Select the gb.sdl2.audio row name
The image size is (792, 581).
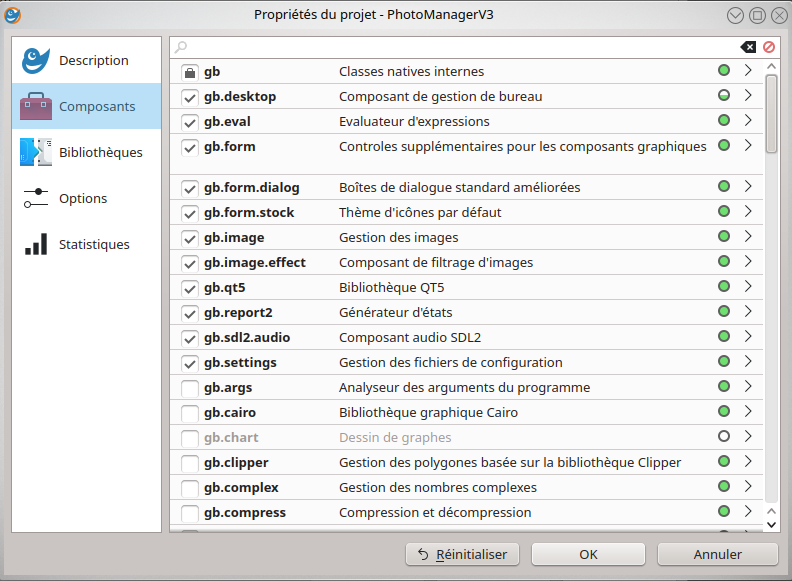pyautogui.click(x=247, y=337)
